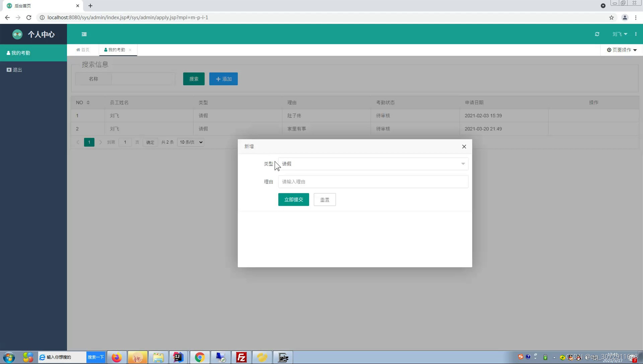
Task: Open the header vertical dots more menu
Action: point(636,34)
